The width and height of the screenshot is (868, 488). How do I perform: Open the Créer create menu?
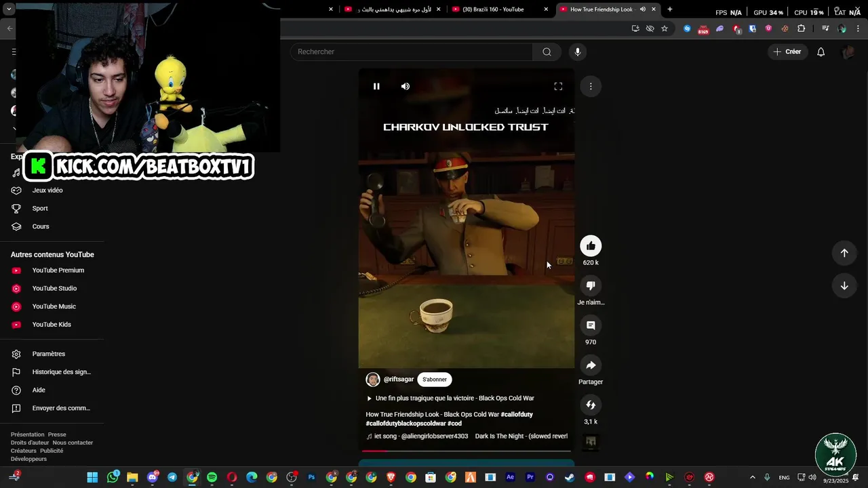(787, 52)
